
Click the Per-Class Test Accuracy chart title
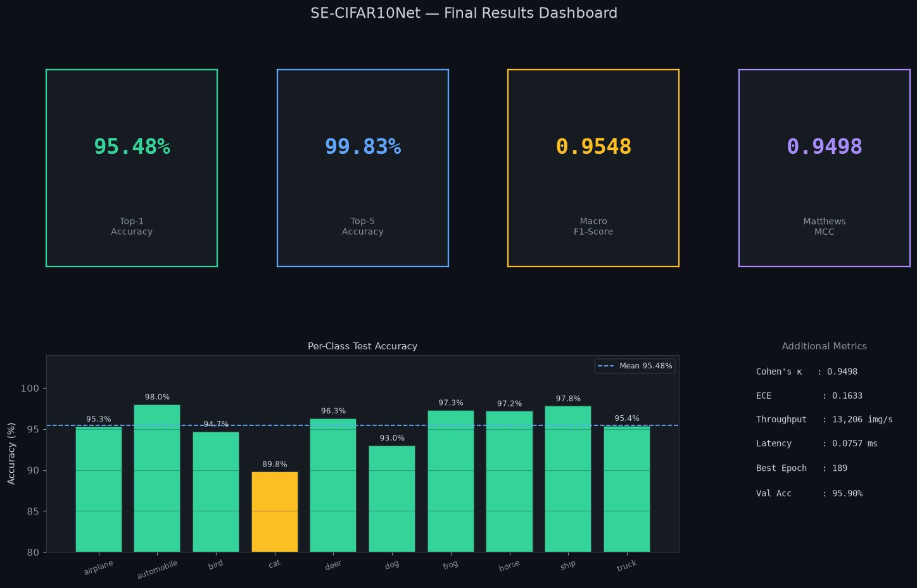tap(362, 346)
